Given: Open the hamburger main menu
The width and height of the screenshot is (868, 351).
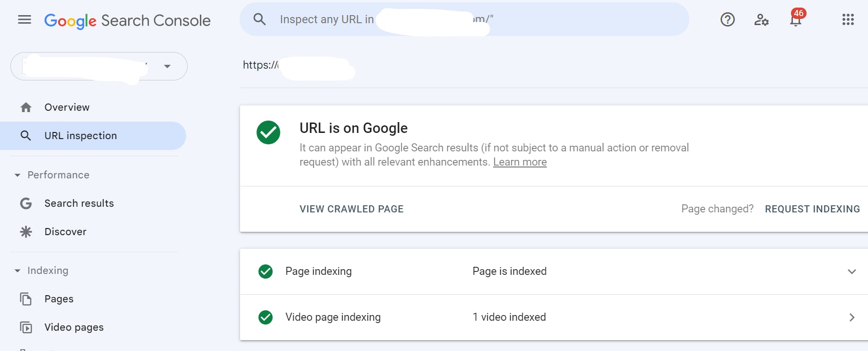Looking at the screenshot, I should click(x=25, y=19).
